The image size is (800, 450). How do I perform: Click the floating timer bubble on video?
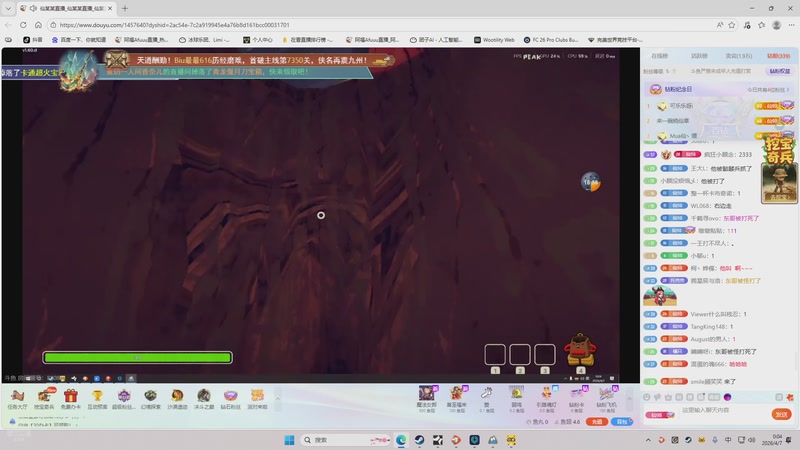[591, 182]
